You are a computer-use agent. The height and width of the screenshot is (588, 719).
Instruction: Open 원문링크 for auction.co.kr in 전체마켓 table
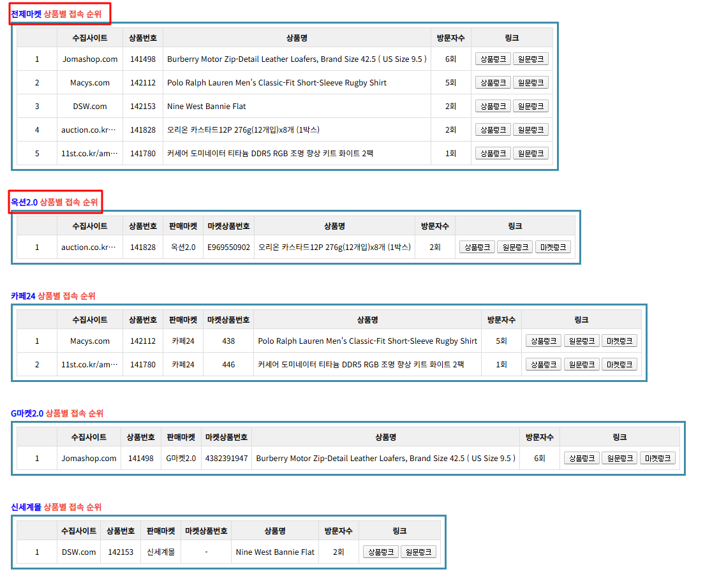pyautogui.click(x=530, y=130)
